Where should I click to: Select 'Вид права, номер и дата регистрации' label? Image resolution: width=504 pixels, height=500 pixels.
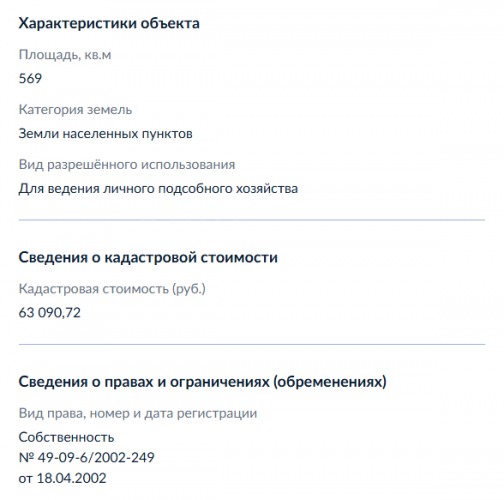[138, 413]
